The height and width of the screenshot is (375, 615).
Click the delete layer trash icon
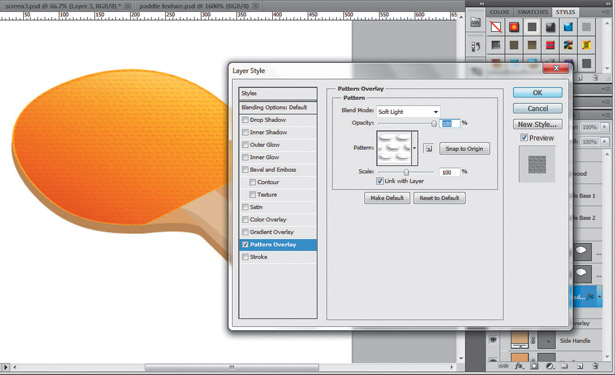pyautogui.click(x=595, y=366)
